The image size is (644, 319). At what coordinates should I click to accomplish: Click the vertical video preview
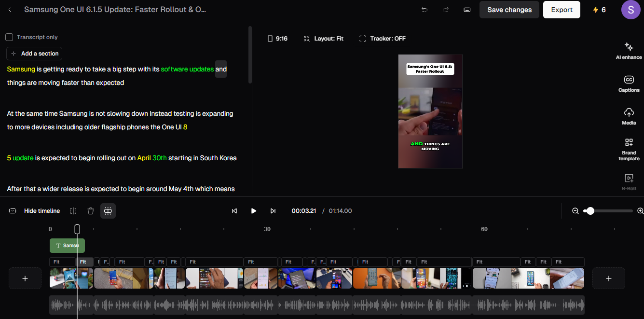(x=430, y=111)
